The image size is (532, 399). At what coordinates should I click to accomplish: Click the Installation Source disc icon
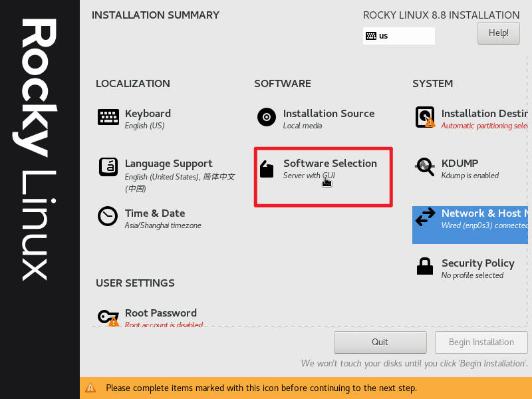pyautogui.click(x=267, y=117)
